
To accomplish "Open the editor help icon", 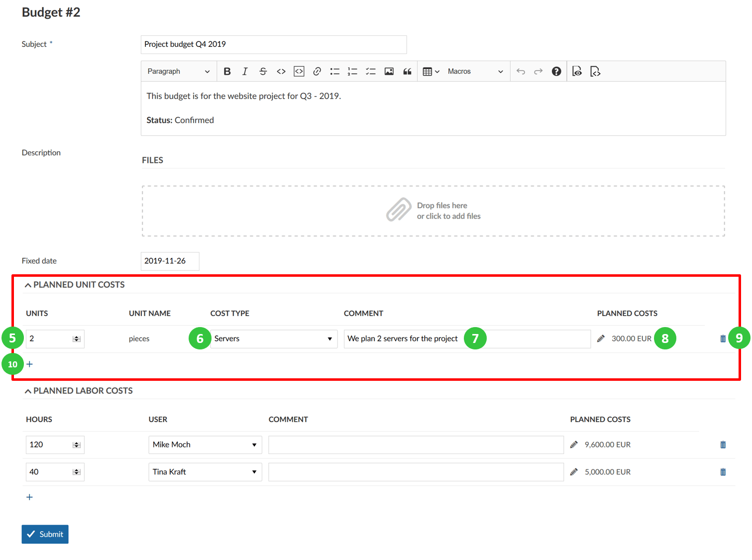I will 556,72.
